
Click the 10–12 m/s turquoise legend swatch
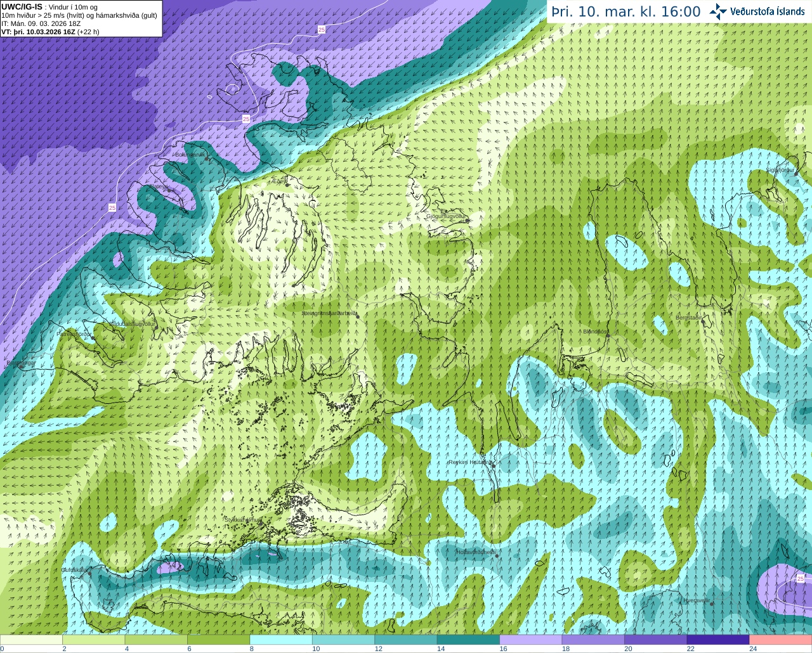coord(343,640)
